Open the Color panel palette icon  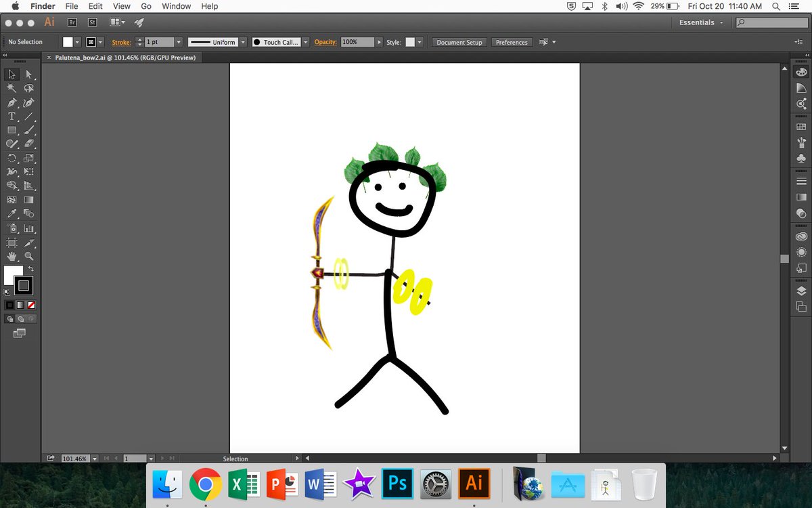click(802, 72)
